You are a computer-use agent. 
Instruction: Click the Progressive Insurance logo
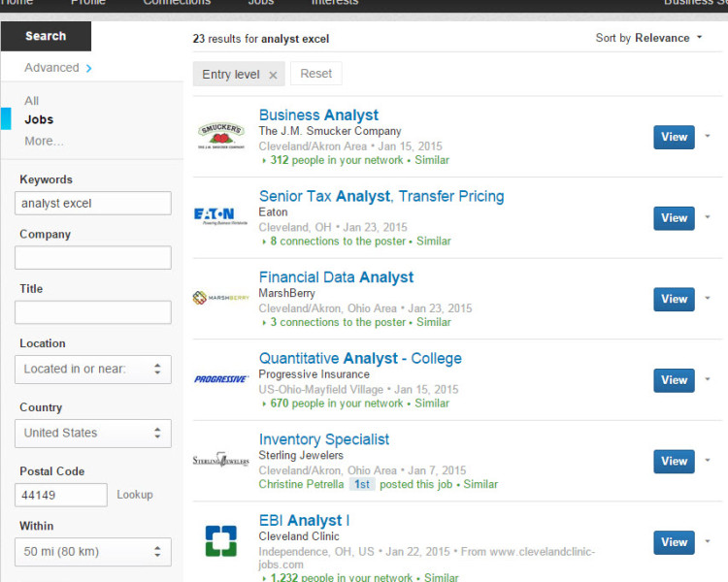(221, 379)
